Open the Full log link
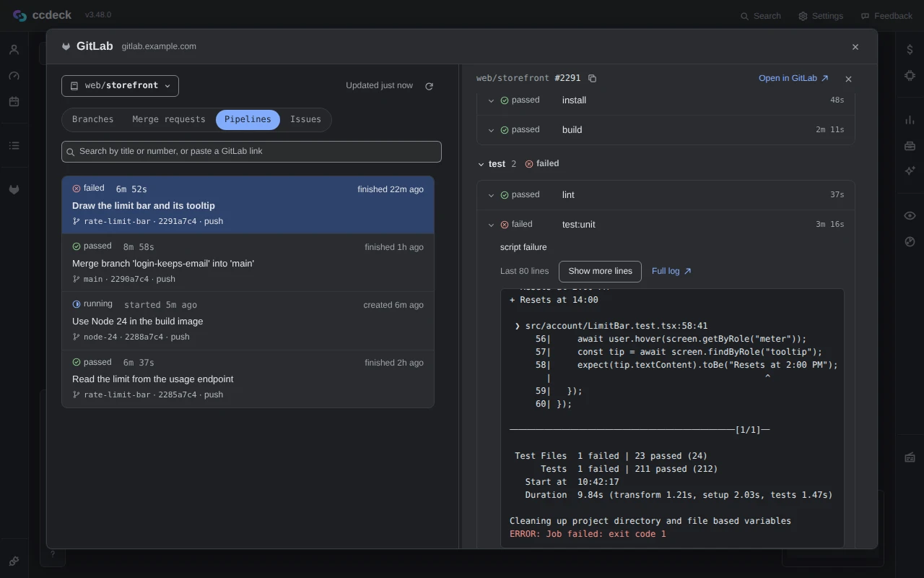The image size is (924, 578). (x=671, y=271)
